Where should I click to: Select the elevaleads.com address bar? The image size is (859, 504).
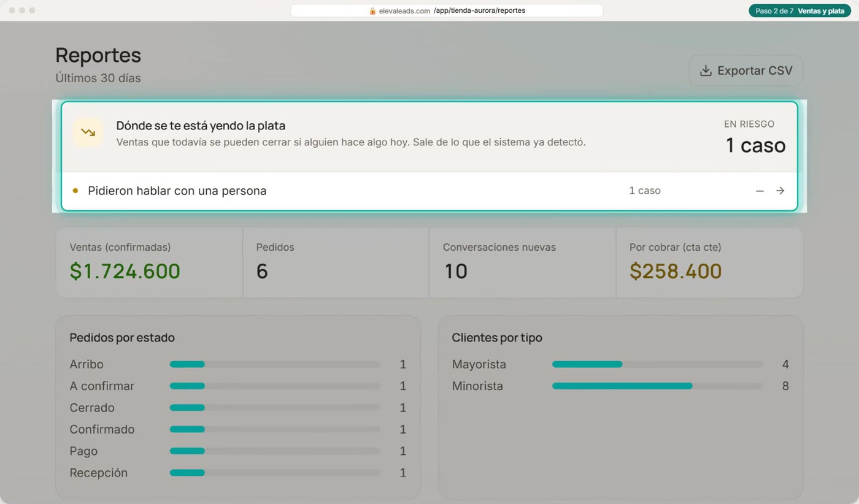point(447,11)
